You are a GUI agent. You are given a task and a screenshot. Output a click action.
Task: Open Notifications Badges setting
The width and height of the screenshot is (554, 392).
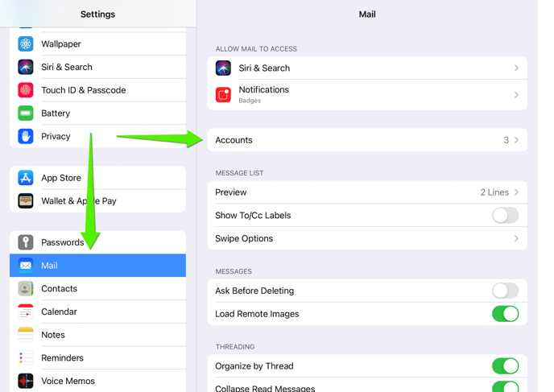coord(367,95)
